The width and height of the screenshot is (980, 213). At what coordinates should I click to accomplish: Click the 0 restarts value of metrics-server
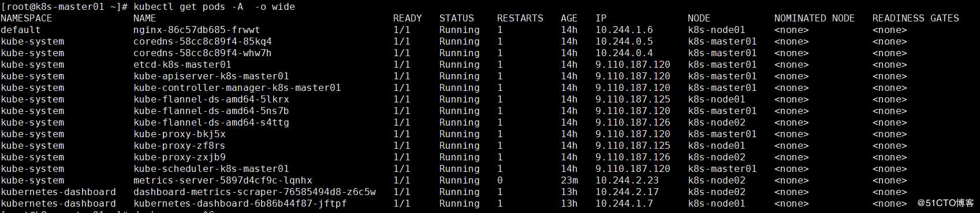(500, 181)
